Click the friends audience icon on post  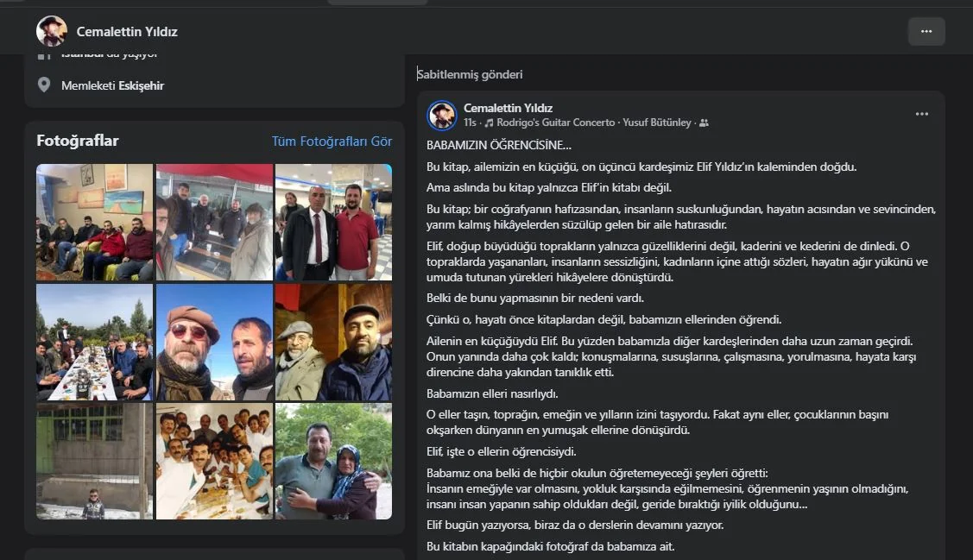pos(704,123)
